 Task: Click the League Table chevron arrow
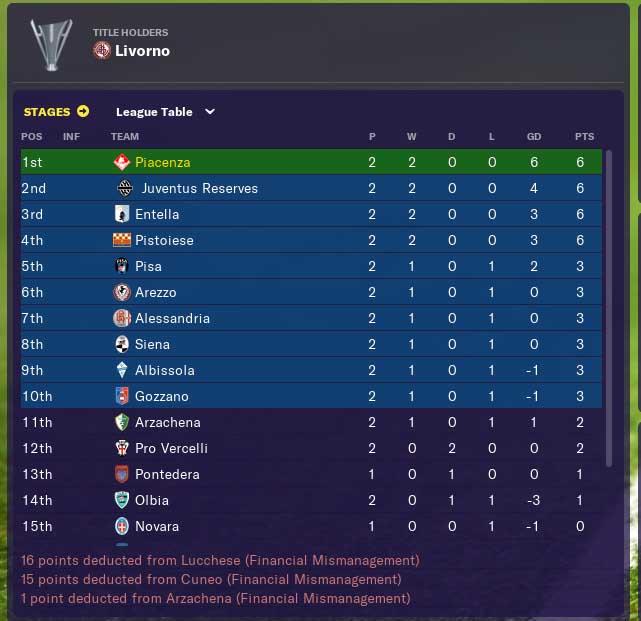[x=210, y=112]
